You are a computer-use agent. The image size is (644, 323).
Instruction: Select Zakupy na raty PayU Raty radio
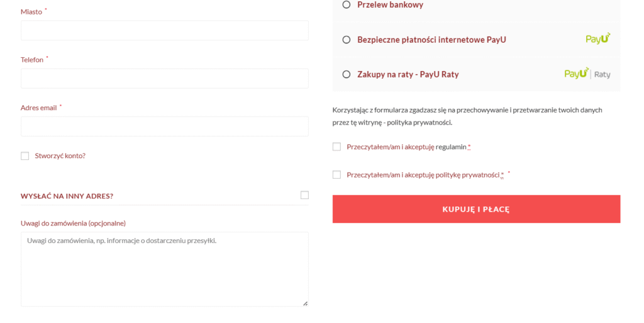347,74
